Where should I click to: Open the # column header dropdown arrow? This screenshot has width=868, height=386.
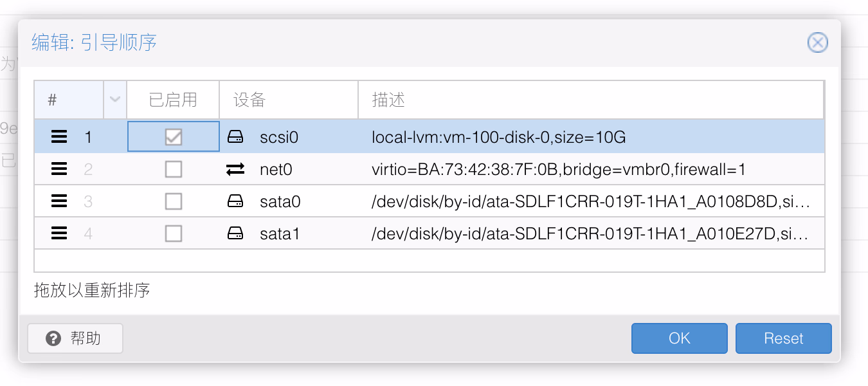point(115,100)
